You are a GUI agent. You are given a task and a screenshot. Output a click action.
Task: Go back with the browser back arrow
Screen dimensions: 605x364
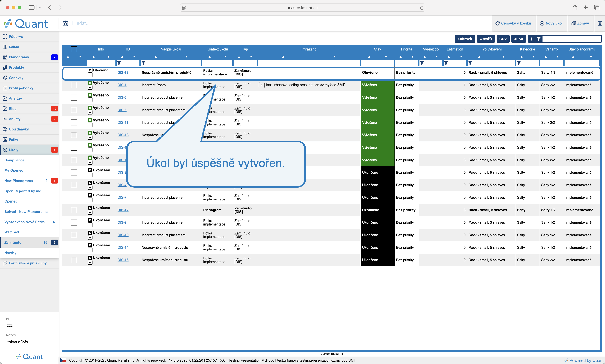[50, 8]
